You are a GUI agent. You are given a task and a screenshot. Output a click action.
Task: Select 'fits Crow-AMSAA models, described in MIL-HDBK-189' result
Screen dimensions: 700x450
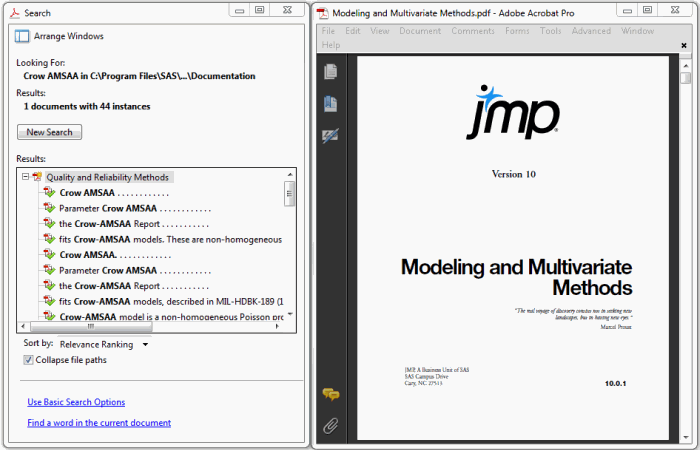[171, 301]
